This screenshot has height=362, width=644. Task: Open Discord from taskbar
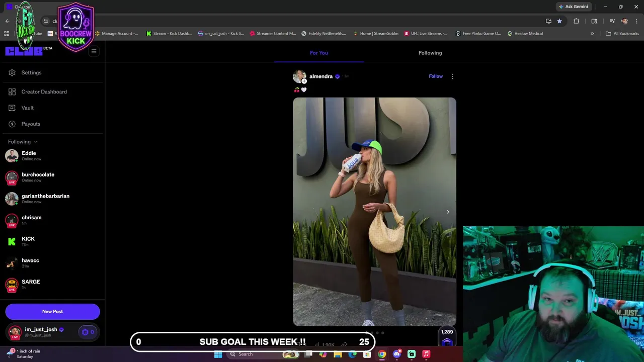(x=397, y=354)
